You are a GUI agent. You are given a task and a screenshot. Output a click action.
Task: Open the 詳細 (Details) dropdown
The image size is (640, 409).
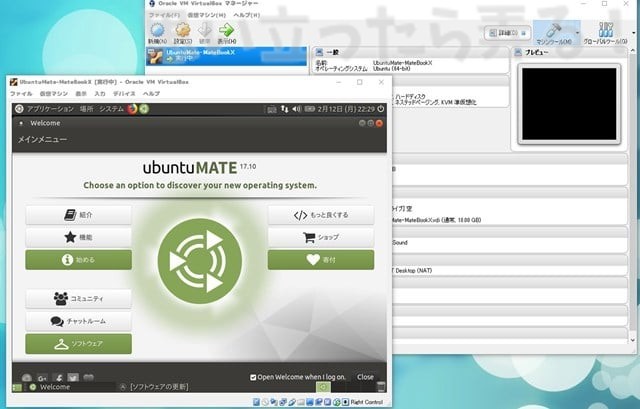click(506, 33)
